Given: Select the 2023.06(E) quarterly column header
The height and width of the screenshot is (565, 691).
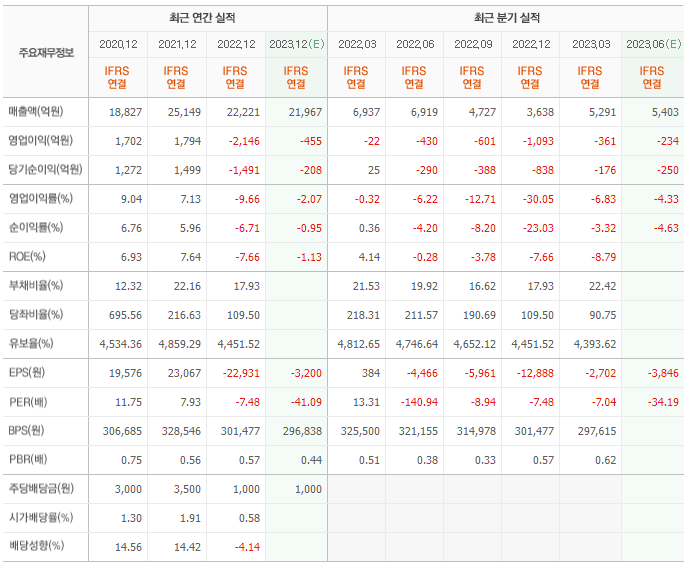Looking at the screenshot, I should (654, 44).
